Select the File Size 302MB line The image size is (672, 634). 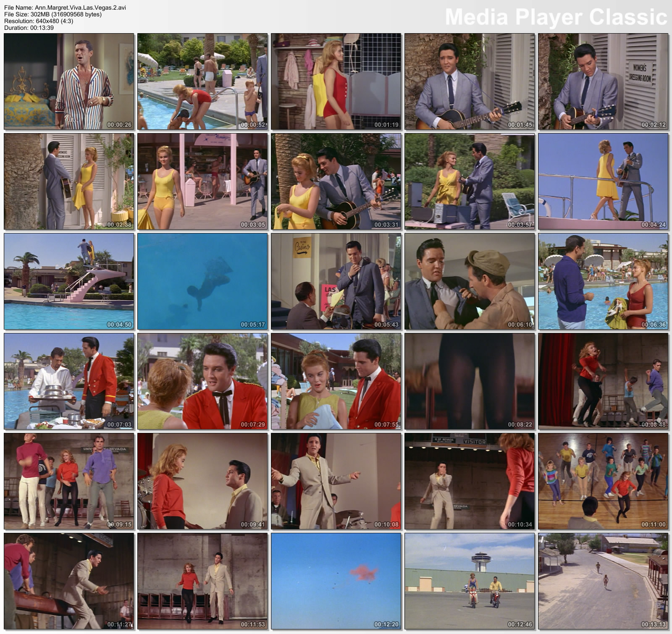53,14
